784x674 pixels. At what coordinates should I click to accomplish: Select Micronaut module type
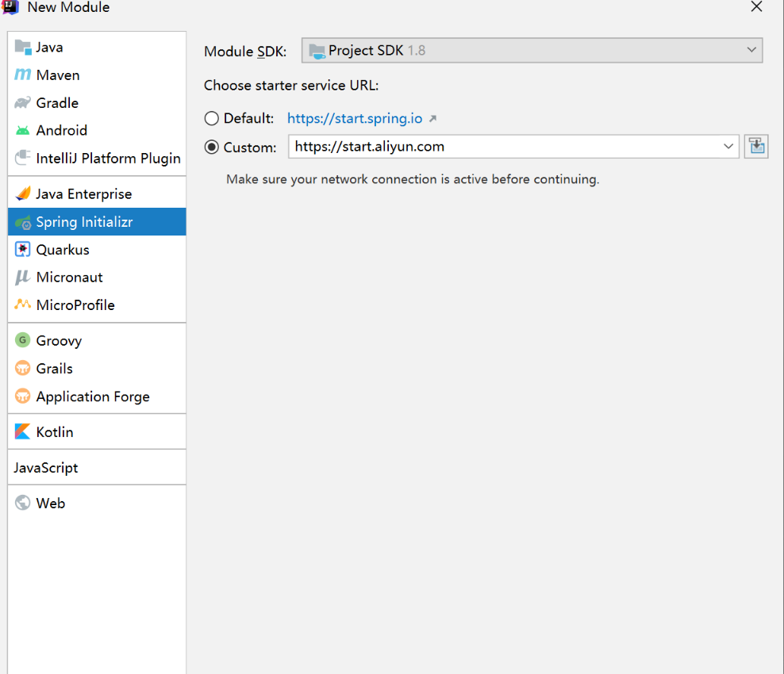click(97, 278)
